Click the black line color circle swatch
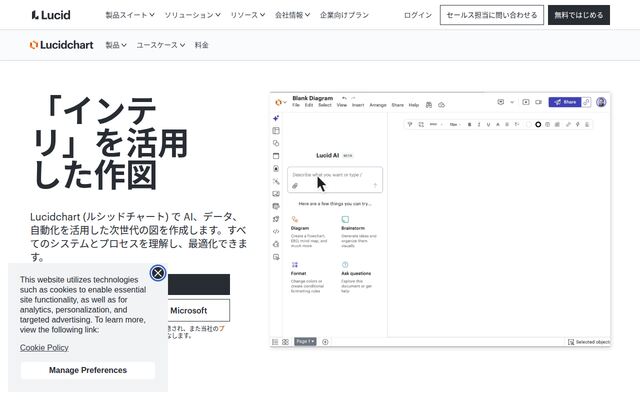The height and width of the screenshot is (400, 640). [538, 124]
